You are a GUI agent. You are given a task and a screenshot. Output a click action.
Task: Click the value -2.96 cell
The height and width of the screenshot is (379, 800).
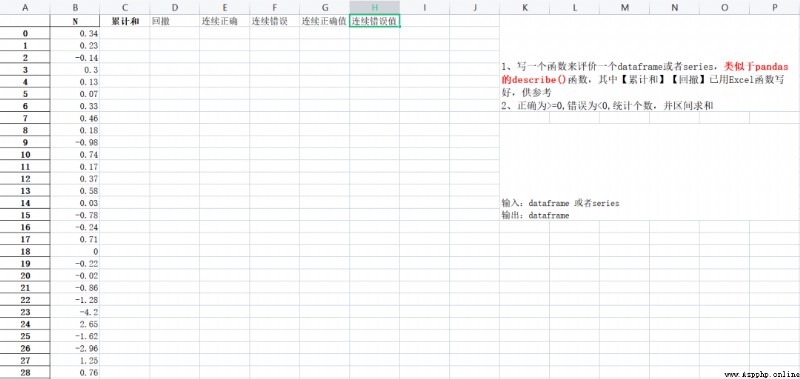click(75, 348)
